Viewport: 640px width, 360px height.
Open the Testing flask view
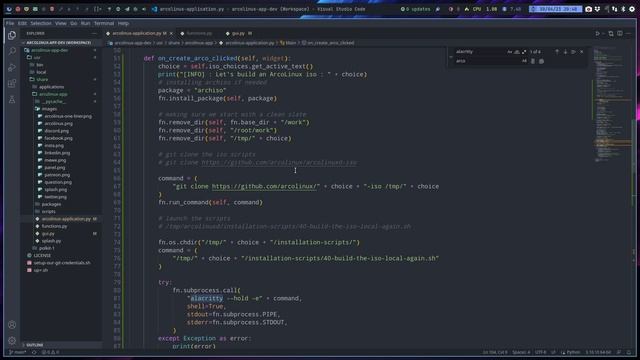[x=12, y=100]
